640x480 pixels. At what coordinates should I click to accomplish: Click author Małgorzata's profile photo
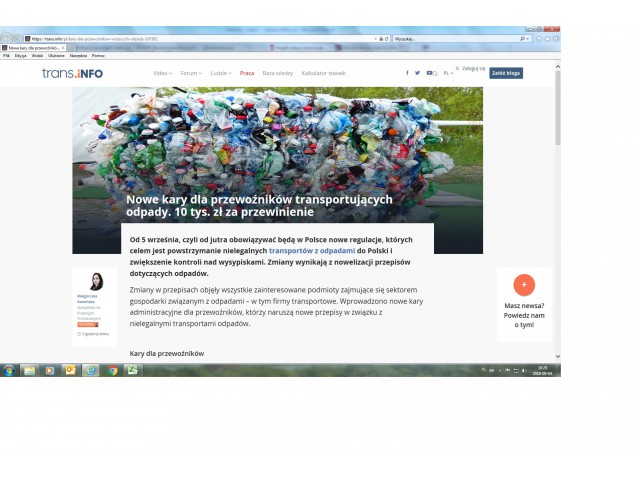point(97,282)
